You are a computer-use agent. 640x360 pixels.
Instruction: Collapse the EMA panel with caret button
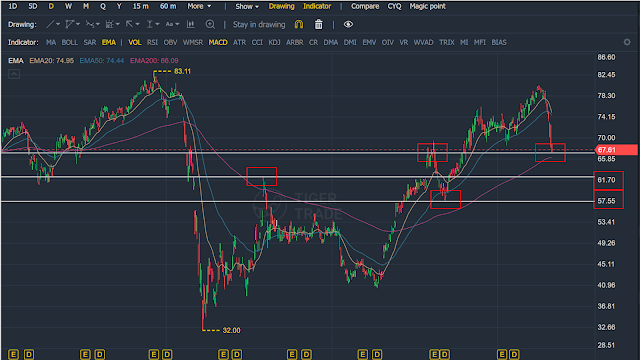[14, 74]
